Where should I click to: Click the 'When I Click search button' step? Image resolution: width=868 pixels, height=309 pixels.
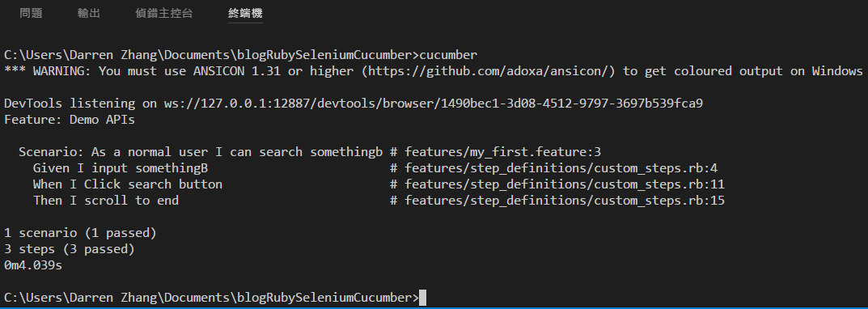point(128,184)
